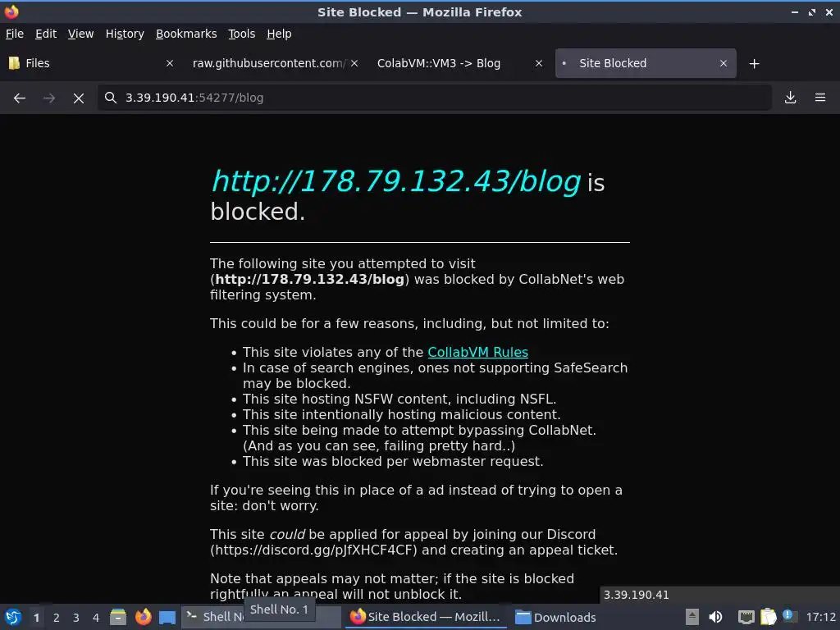Open the CollabVM Rules link

point(477,352)
